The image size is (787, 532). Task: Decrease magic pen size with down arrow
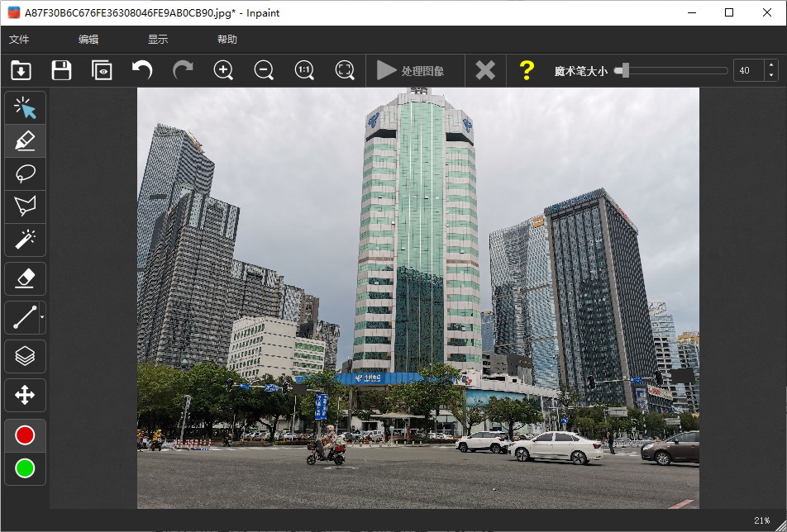(x=771, y=76)
